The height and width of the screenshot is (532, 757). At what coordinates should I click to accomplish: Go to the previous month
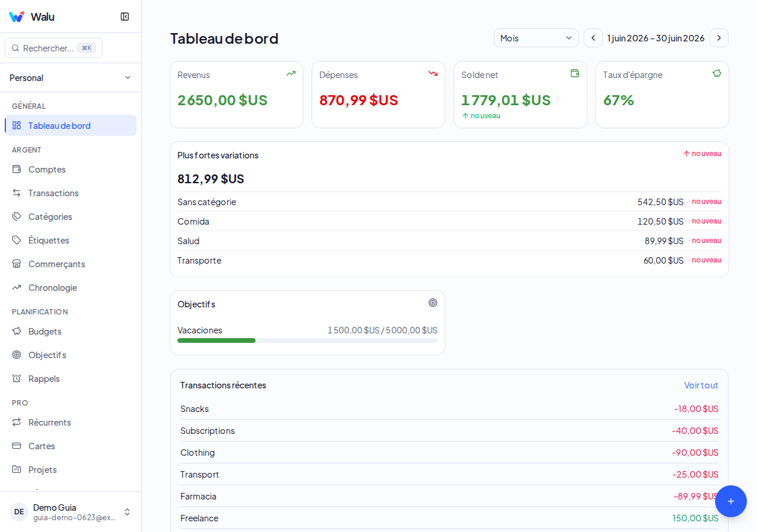tap(593, 38)
